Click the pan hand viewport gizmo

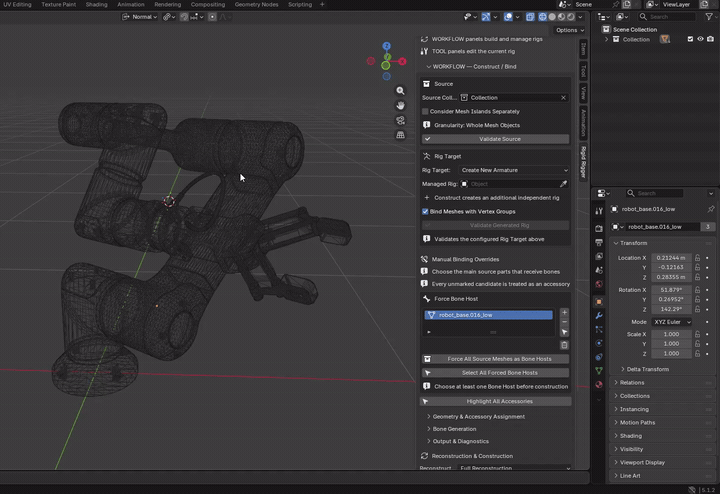coord(400,106)
